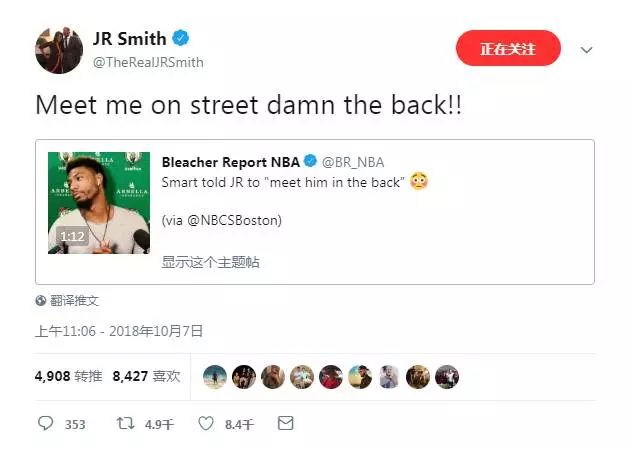Open the 显示这个主题帖 show thread link
Viewport: 633px width, 450px height.
pyautogui.click(x=210, y=262)
